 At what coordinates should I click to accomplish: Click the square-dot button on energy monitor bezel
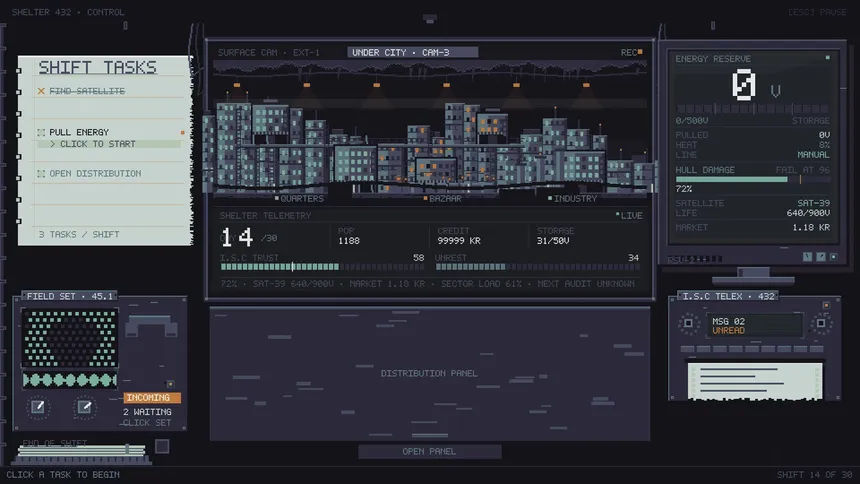pyautogui.click(x=834, y=256)
